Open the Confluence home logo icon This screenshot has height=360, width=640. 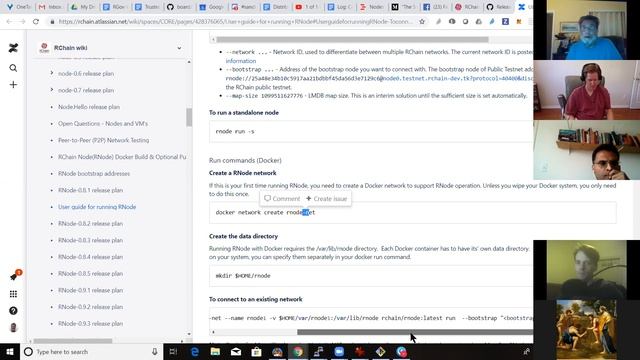(x=13, y=48)
